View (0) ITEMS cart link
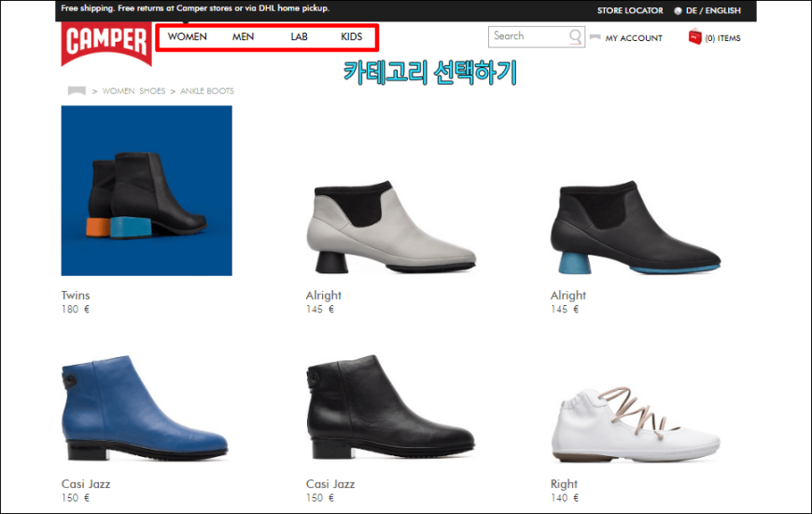The image size is (812, 514). point(722,38)
